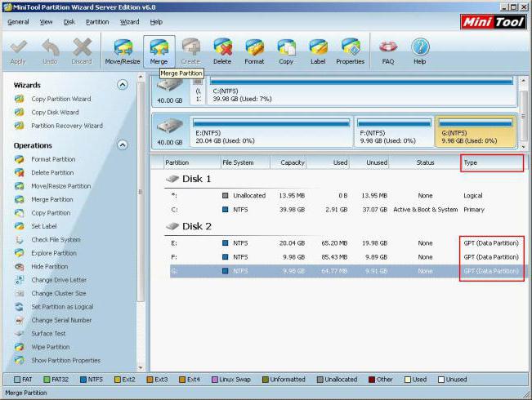
Task: Click Wipe Partition operation
Action: pos(51,347)
